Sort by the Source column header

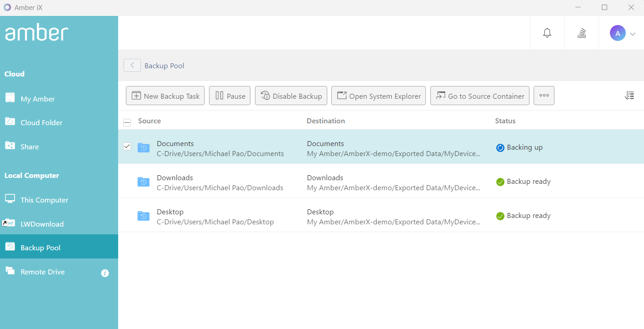coord(150,121)
